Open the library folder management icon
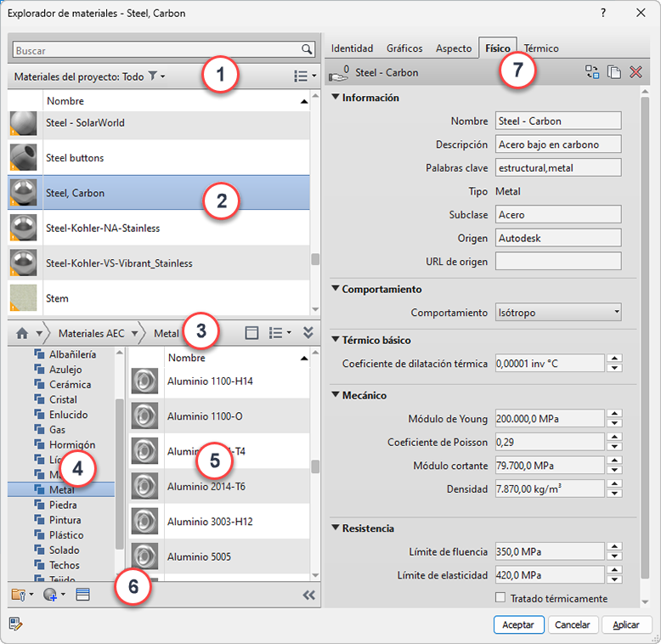Screen dimensions: 661x644 click(x=22, y=595)
